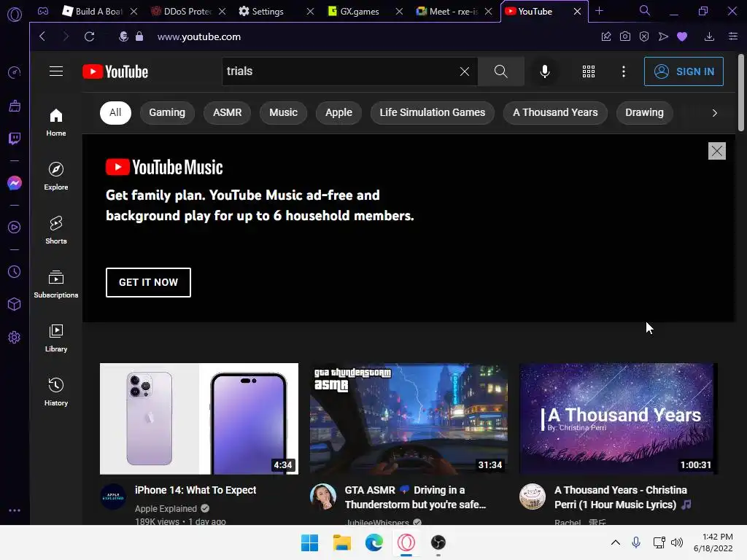Close the YouTube Music promo banner
Viewport: 747px width, 560px height.
(x=717, y=151)
